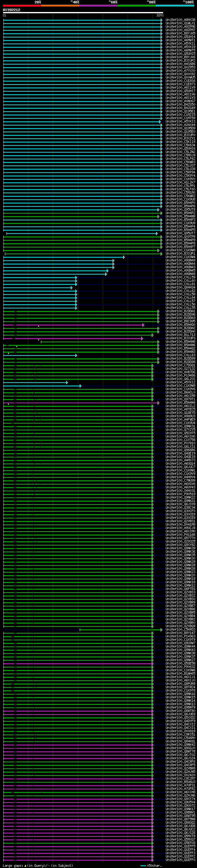Select the UniRef100_C0LL55 hit
Image resolution: width=197 pixels, height=868 pixels.
180,308
